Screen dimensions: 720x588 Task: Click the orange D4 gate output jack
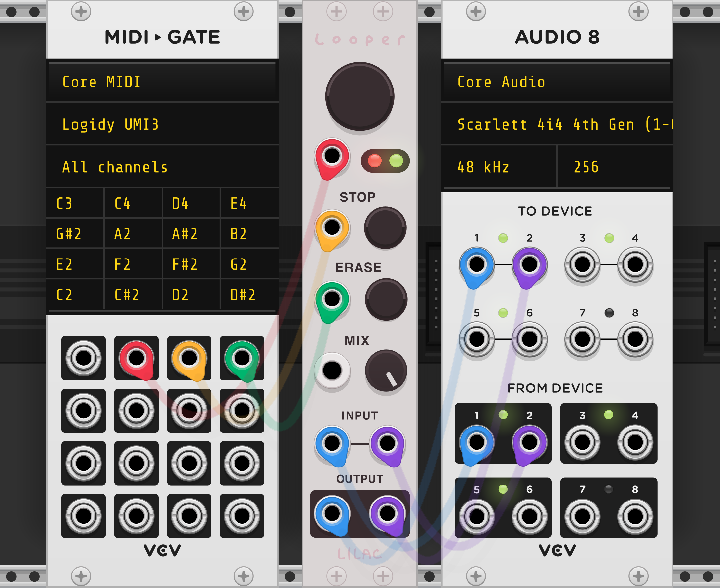pyautogui.click(x=189, y=358)
